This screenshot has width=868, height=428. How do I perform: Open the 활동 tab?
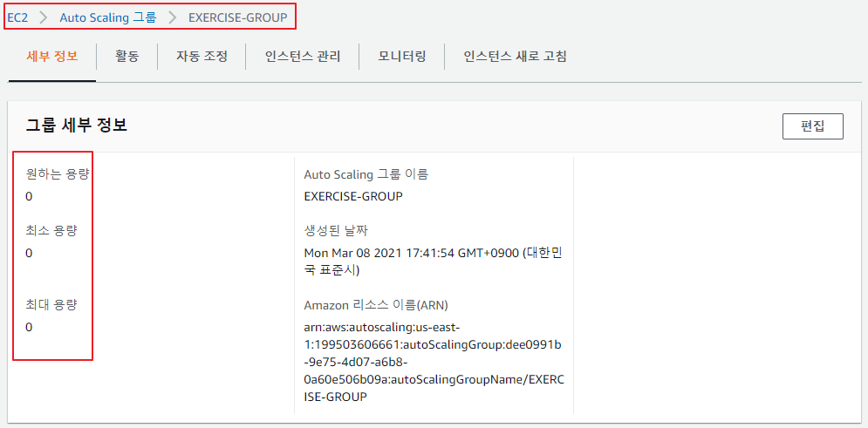(127, 56)
